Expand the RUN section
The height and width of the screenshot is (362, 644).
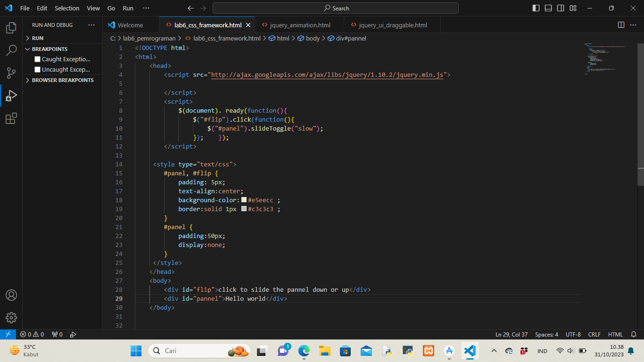[27, 38]
